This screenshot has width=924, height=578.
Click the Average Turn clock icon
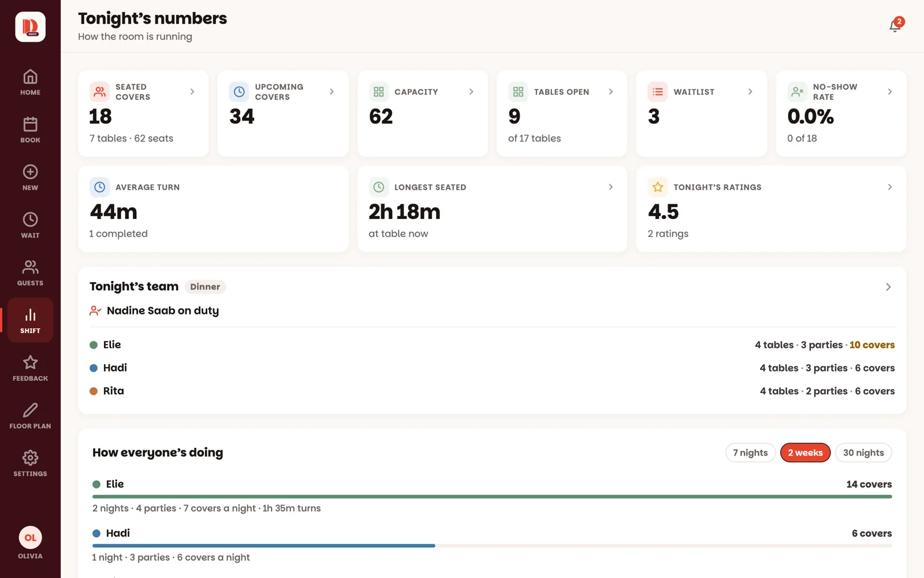coord(100,187)
